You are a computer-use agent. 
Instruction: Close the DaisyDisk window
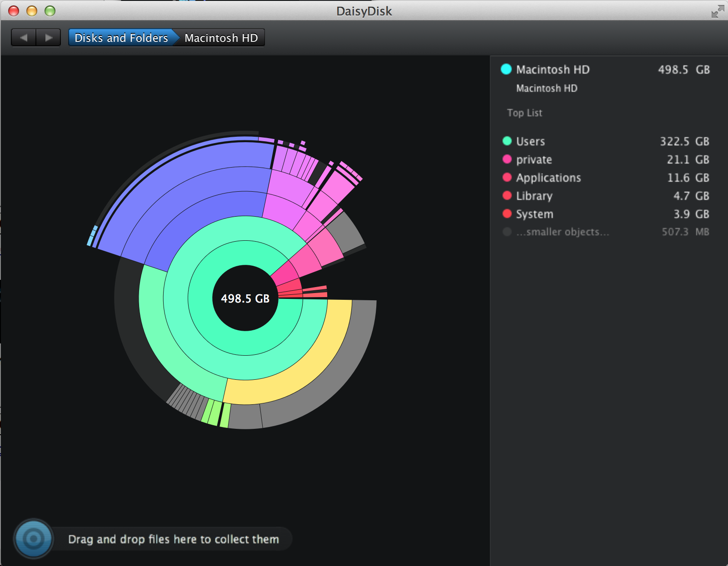(x=14, y=11)
